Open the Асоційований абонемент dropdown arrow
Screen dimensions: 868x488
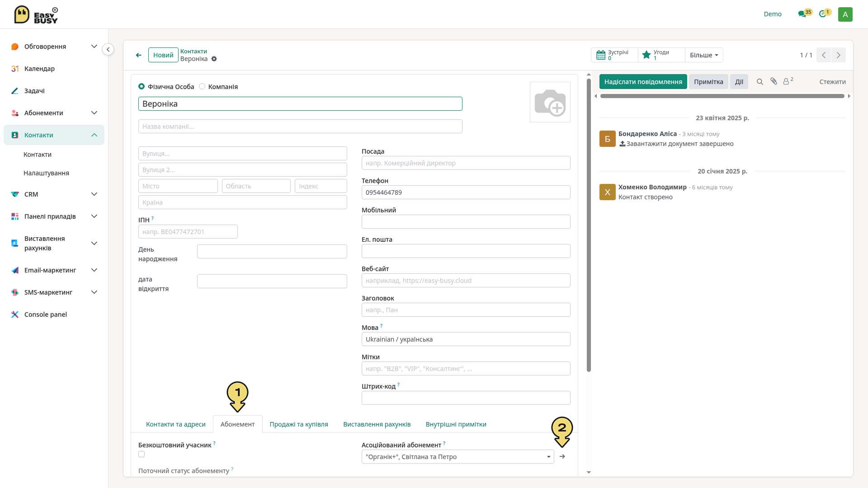tap(548, 457)
